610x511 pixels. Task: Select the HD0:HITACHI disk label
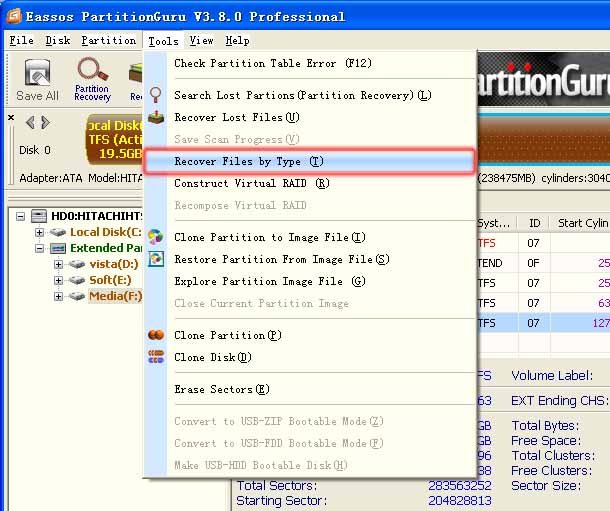point(97,216)
